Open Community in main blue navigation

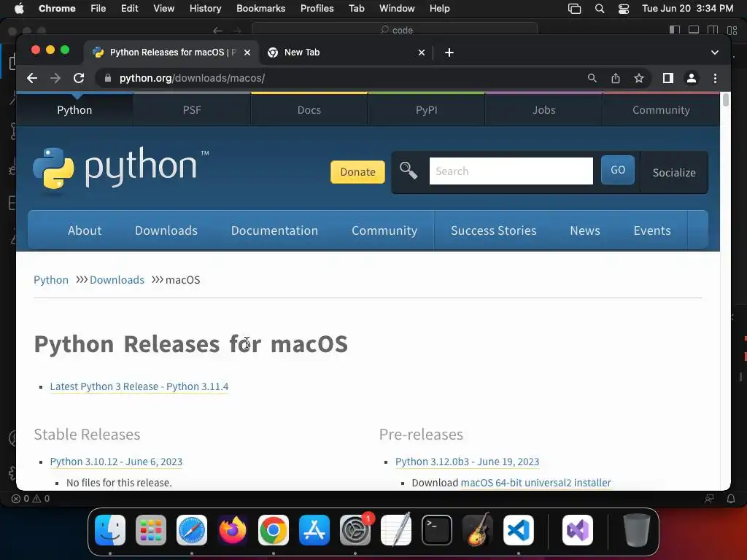coord(384,230)
